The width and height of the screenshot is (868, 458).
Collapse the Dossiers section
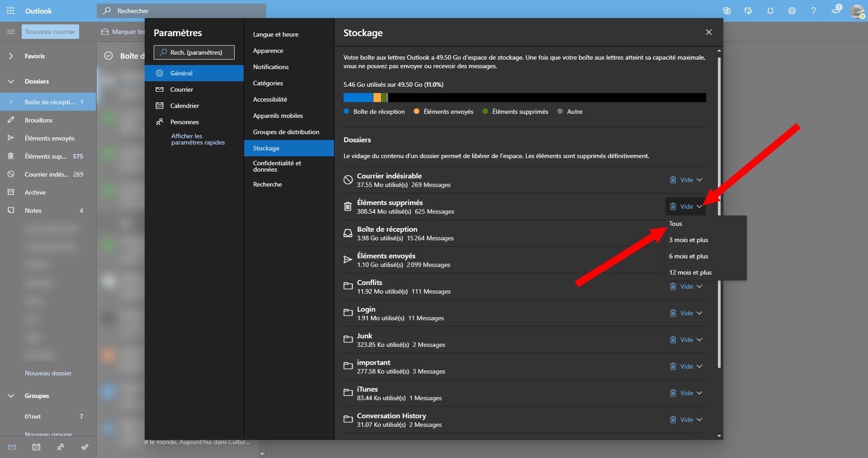11,81
